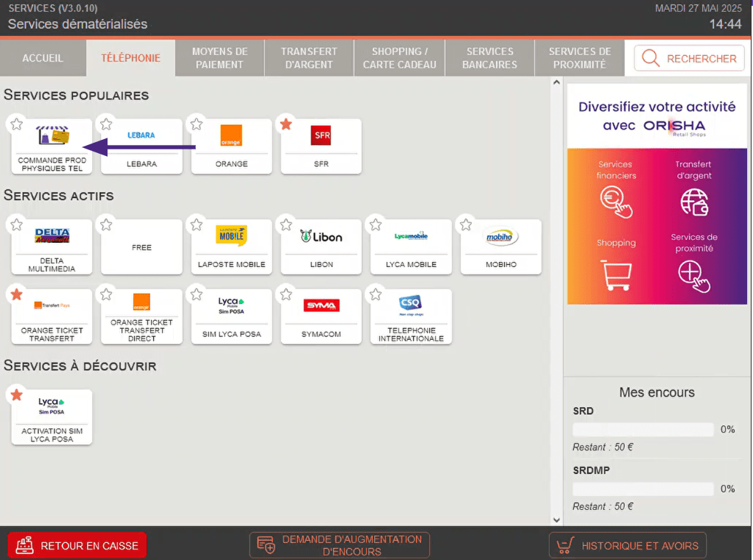
Task: Open the SFR service tile
Action: click(321, 146)
